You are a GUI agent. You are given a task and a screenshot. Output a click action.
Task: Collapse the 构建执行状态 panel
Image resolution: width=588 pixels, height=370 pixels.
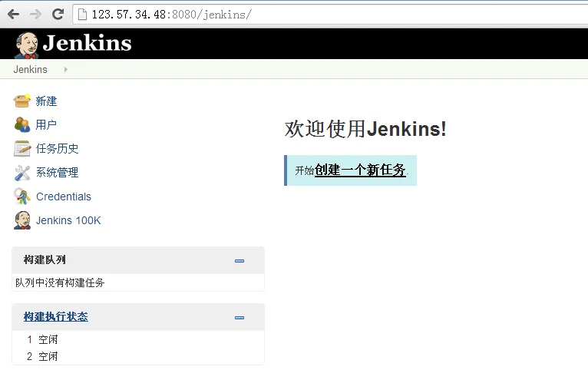(239, 318)
